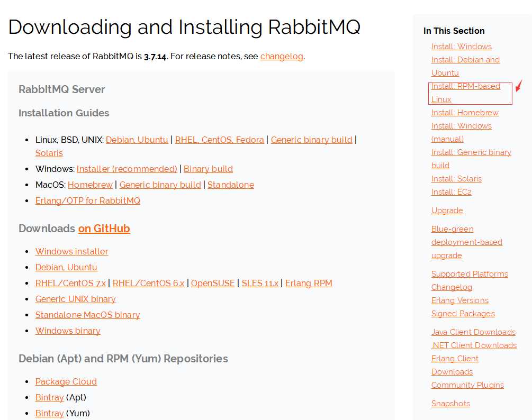Open Debian, Ubuntu download link under GitHub
The image size is (532, 420).
(x=66, y=267)
